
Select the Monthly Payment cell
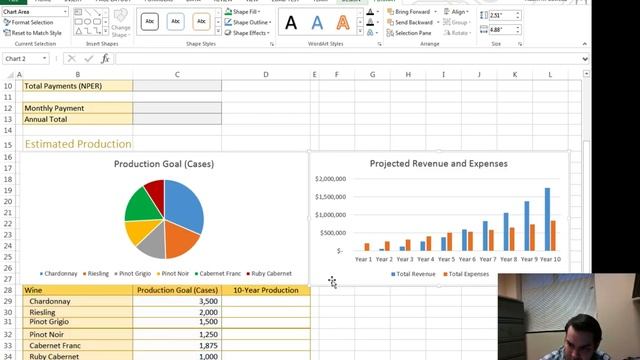(78, 108)
